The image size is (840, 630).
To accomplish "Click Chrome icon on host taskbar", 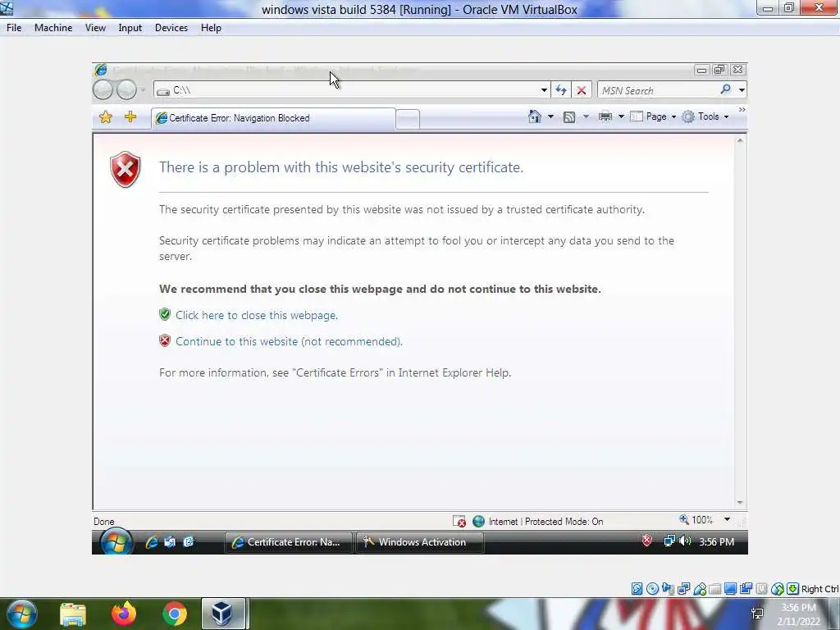I will click(x=174, y=614).
